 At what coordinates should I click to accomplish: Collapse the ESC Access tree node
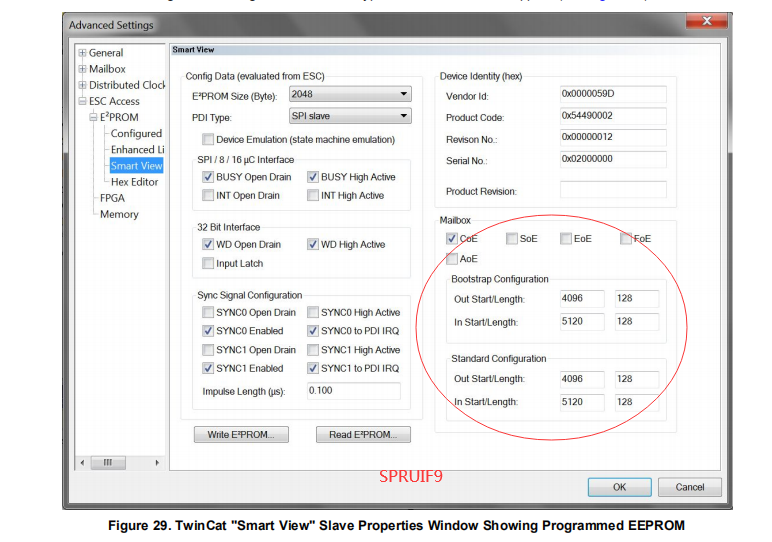pyautogui.click(x=83, y=101)
